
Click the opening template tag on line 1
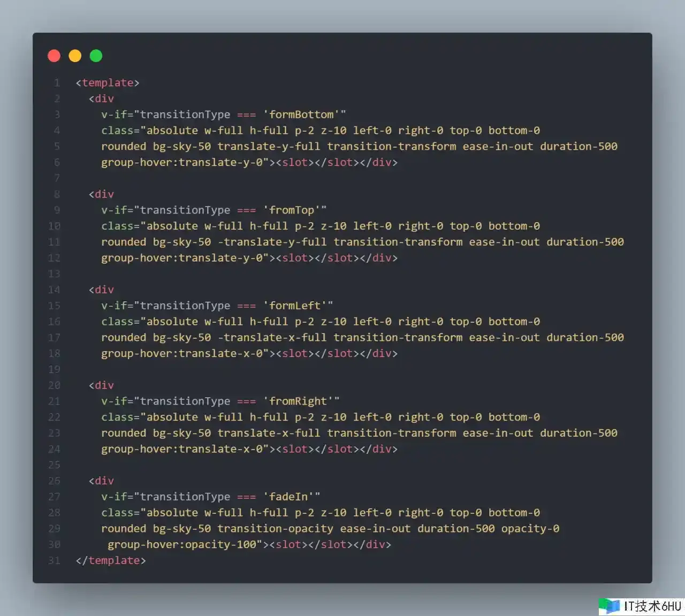[108, 82]
